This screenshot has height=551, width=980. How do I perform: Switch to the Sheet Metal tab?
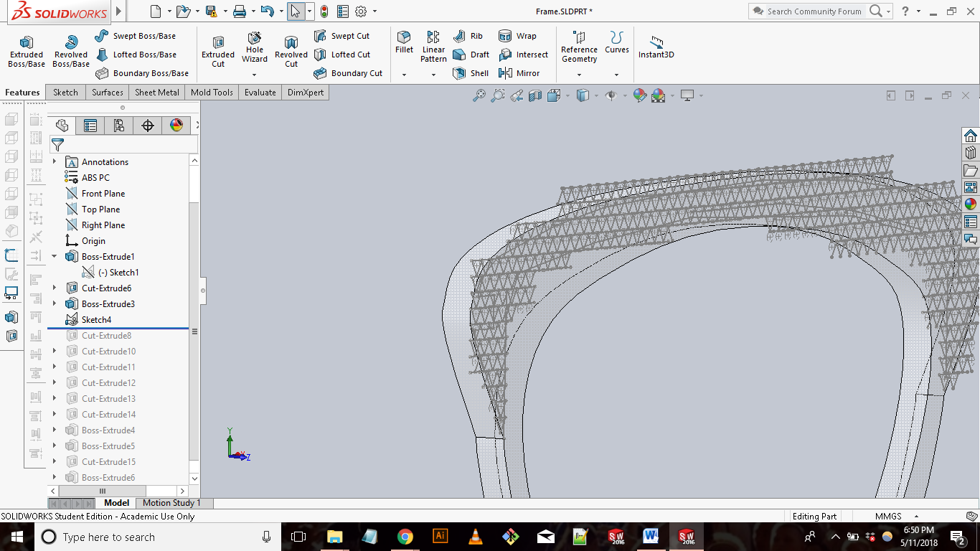pos(157,93)
